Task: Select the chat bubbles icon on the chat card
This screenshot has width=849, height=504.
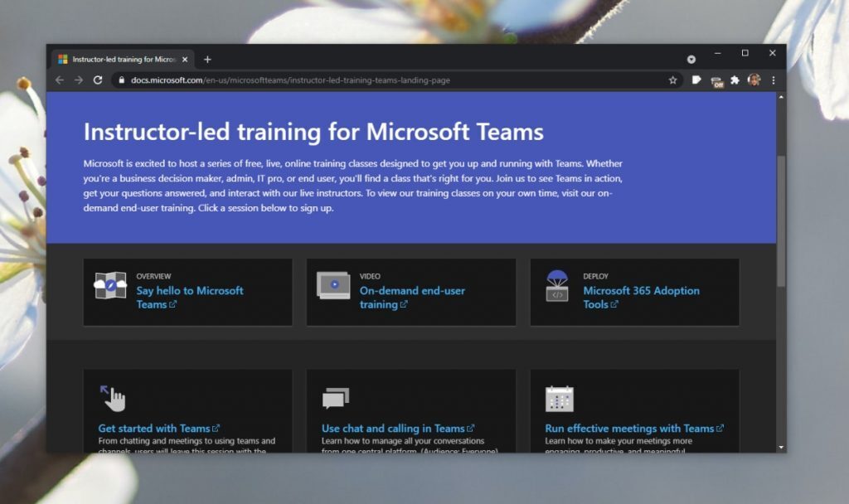Action: tap(335, 396)
